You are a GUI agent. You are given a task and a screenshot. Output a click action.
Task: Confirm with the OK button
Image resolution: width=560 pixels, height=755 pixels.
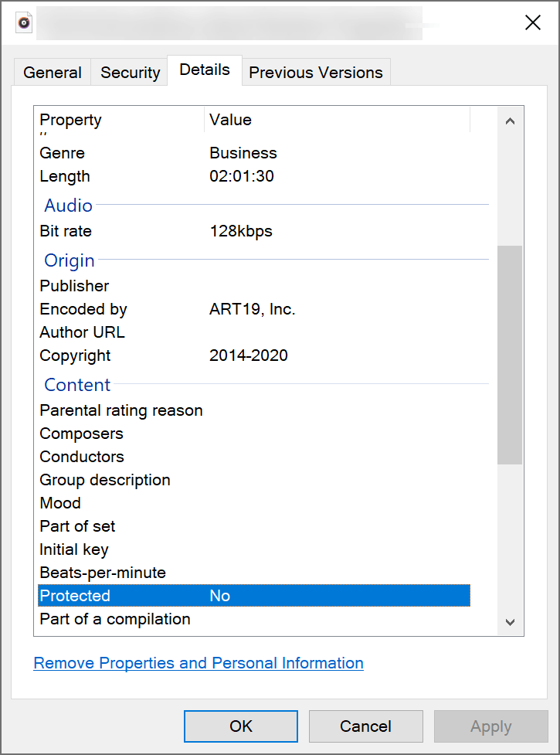click(x=240, y=726)
